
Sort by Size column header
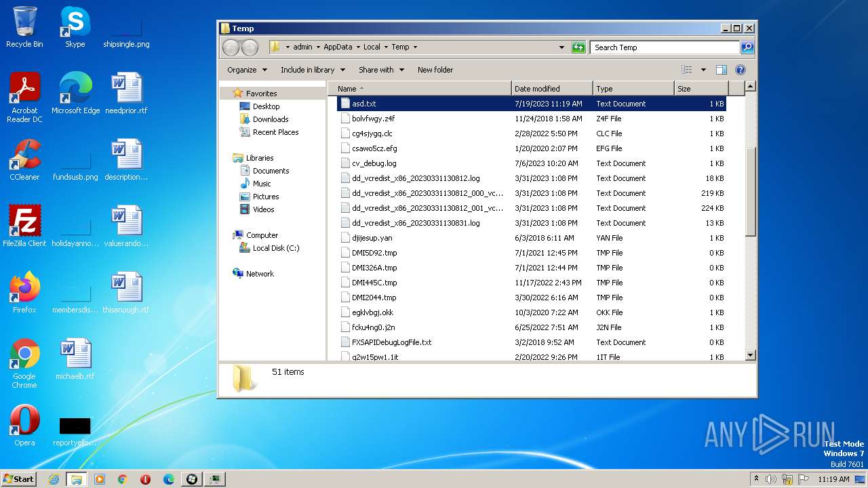pyautogui.click(x=701, y=89)
